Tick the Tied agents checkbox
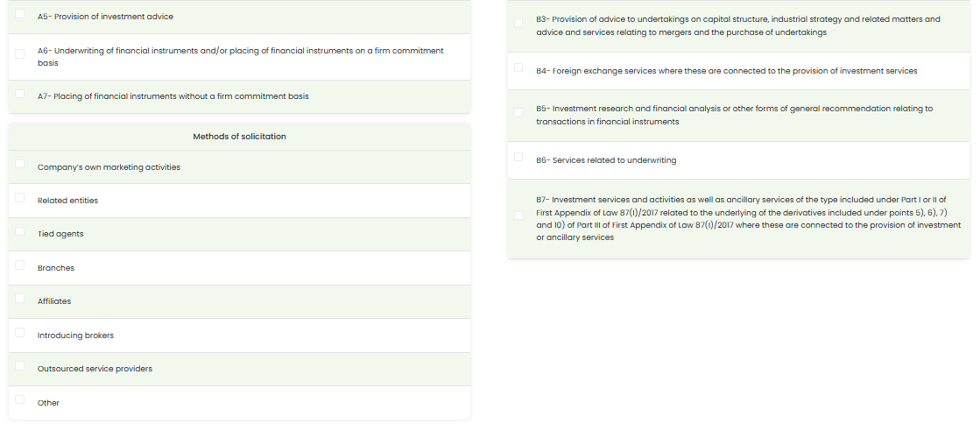The image size is (980, 438). point(20,231)
